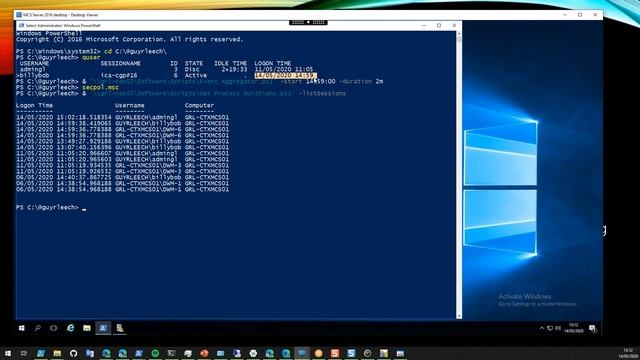Click the PowerShell scrollbar up arrow
The height and width of the screenshot is (360, 640).
(459, 33)
